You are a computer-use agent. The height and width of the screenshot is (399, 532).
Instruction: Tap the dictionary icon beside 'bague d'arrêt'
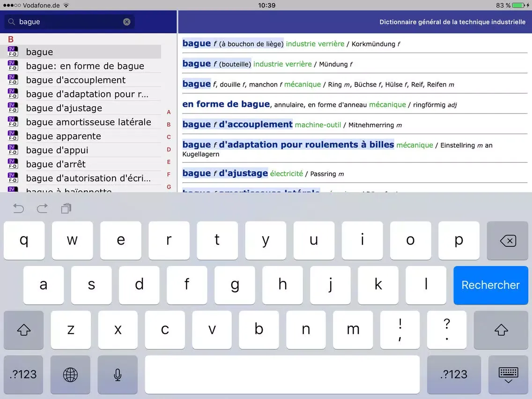13,163
